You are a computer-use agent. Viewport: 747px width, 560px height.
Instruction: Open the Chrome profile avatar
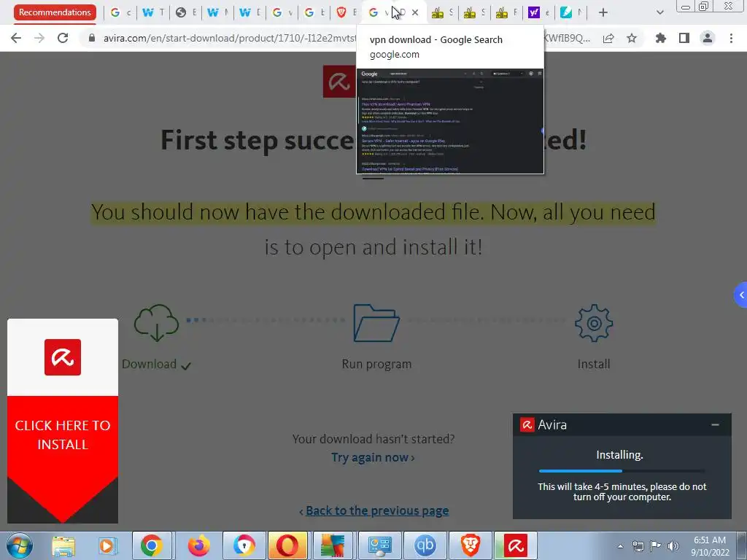pos(708,38)
